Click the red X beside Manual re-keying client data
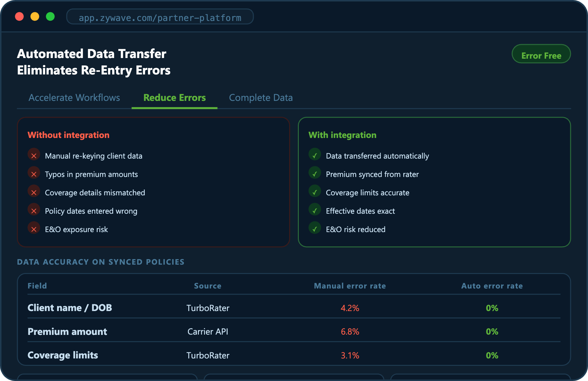This screenshot has height=381, width=588. pyautogui.click(x=34, y=156)
